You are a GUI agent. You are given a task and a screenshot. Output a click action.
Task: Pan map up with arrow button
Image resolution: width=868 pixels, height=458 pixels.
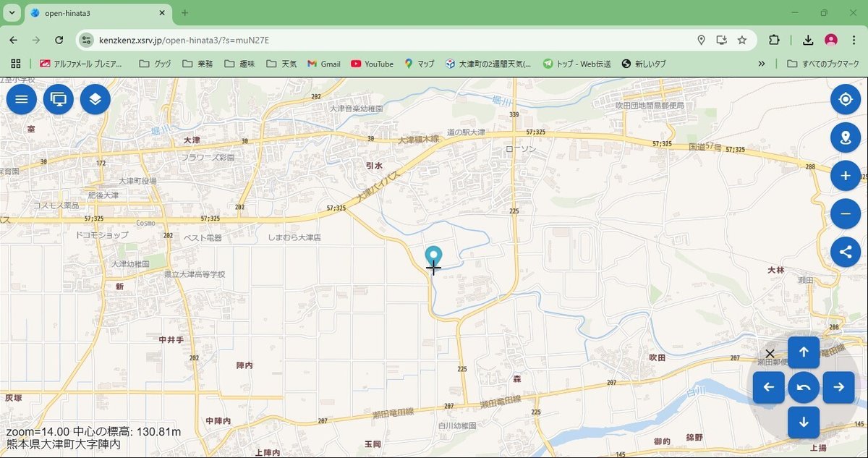[804, 352]
